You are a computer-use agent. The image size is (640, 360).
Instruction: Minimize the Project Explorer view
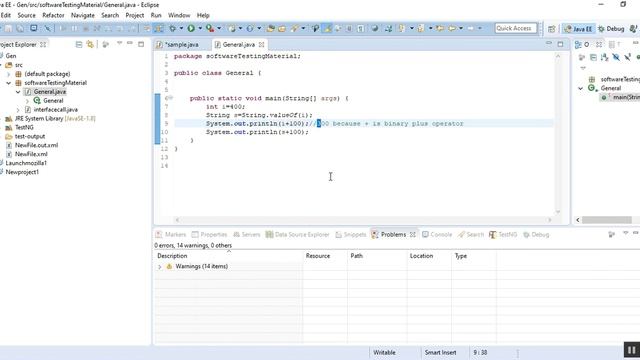(x=130, y=43)
